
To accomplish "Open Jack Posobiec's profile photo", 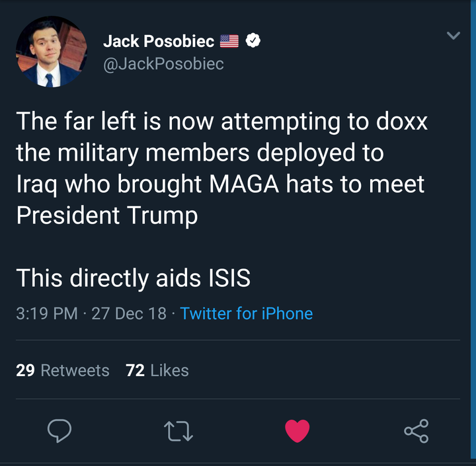I will tap(52, 52).
